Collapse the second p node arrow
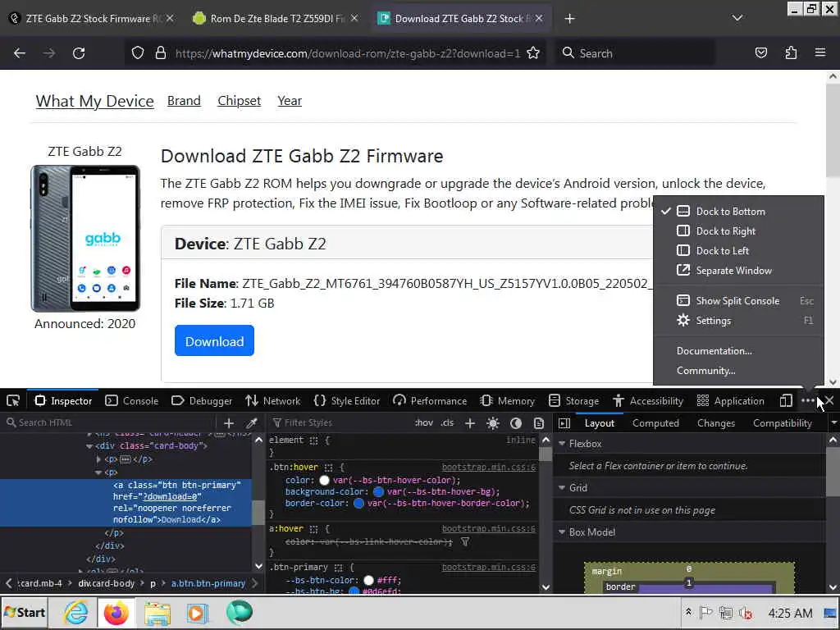 pos(98,472)
